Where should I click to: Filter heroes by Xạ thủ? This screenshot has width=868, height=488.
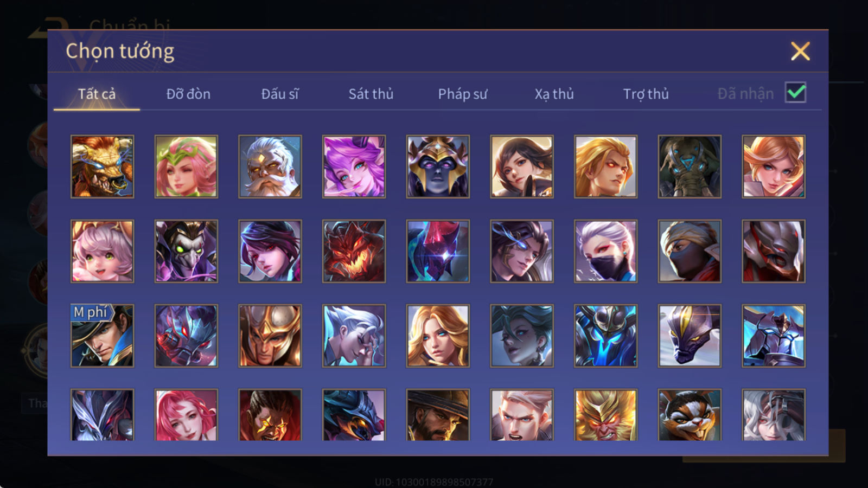coord(554,94)
